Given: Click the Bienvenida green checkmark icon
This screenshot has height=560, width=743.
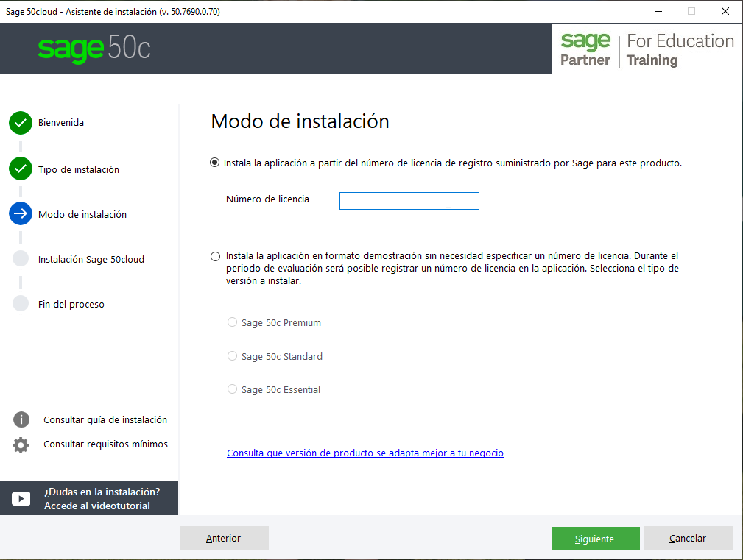Looking at the screenshot, I should coord(21,123).
